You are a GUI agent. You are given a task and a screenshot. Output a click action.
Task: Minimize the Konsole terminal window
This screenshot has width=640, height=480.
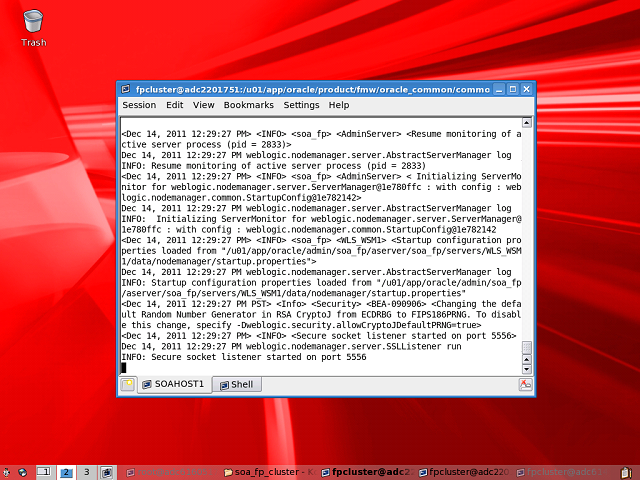point(499,89)
